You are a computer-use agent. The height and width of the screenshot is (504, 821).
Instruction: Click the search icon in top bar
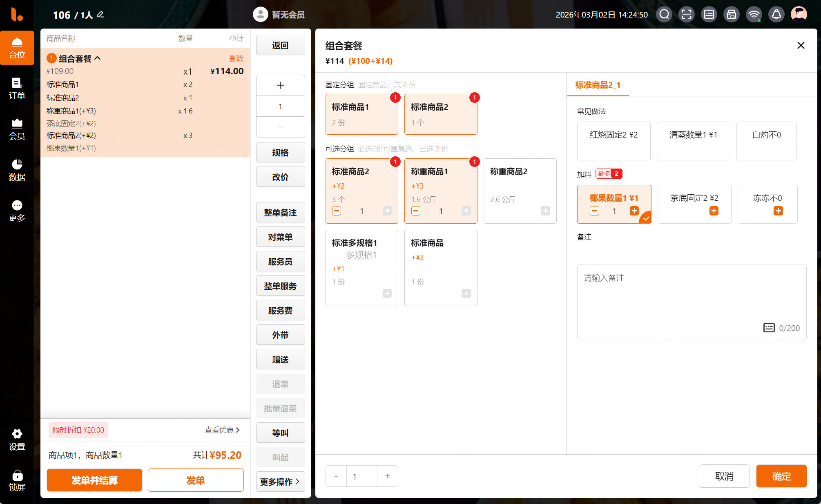click(x=664, y=15)
